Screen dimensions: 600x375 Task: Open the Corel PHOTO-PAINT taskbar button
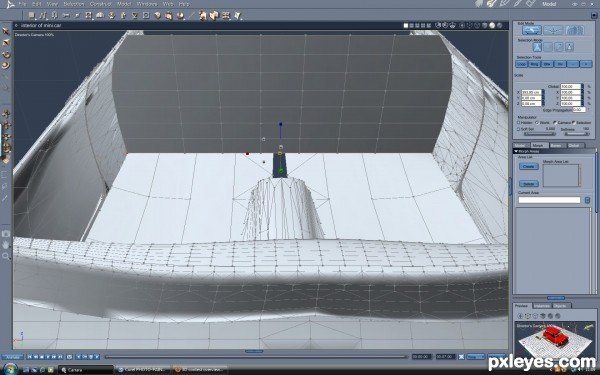point(143,370)
